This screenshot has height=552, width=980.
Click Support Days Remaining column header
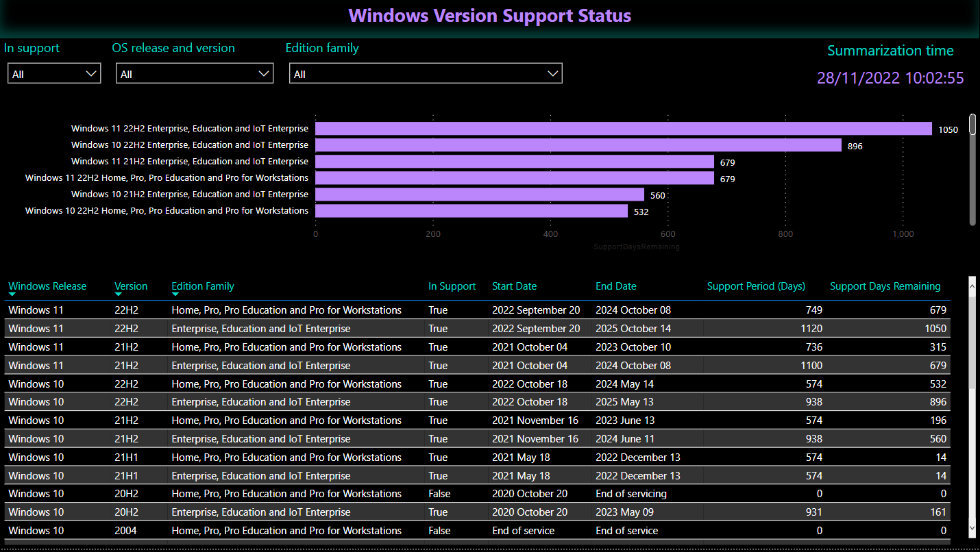885,286
